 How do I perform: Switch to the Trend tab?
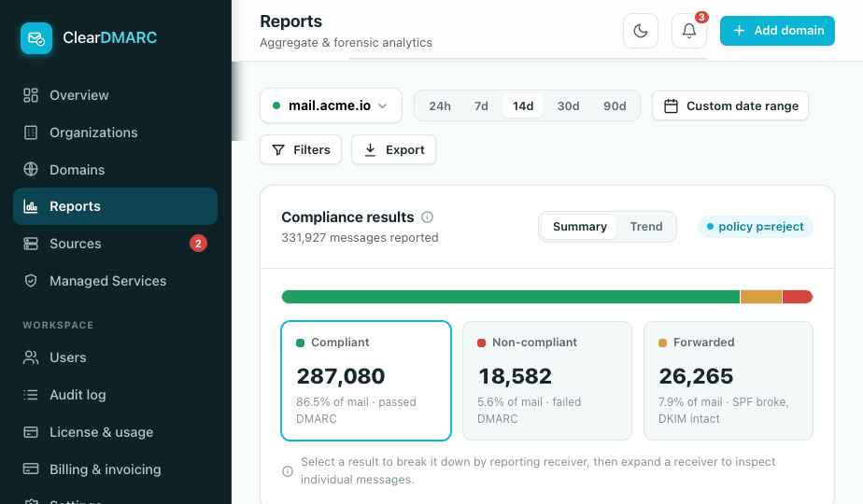(646, 227)
